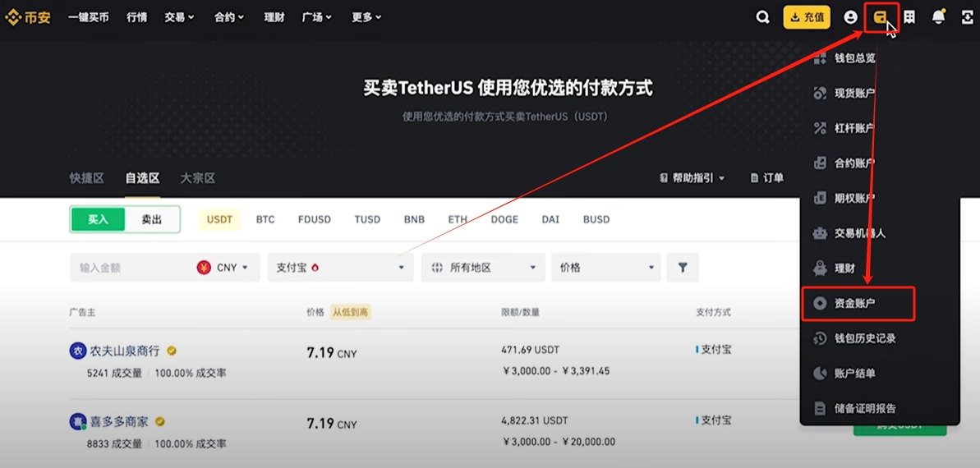Open 喜多多商家 merchant link
Viewport: 980px width, 468px height.
point(119,422)
